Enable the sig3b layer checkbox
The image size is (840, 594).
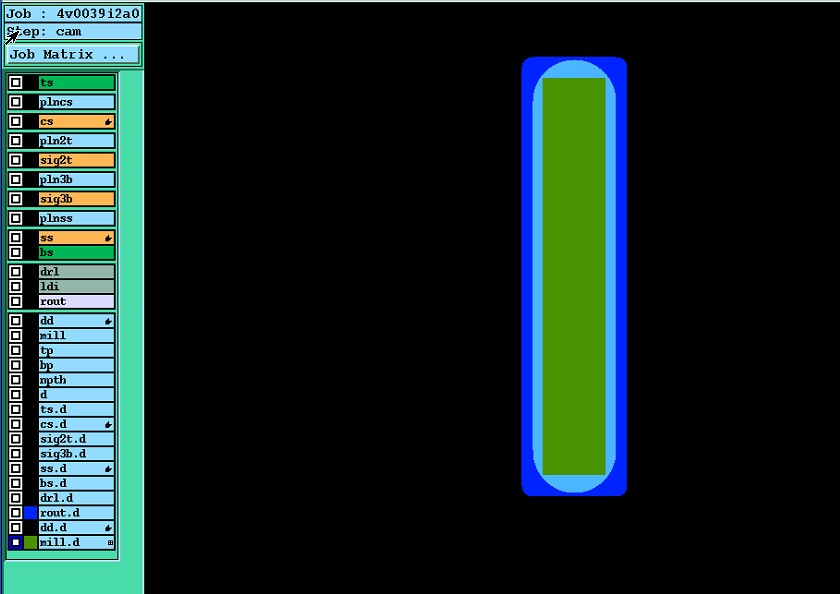pos(16,199)
